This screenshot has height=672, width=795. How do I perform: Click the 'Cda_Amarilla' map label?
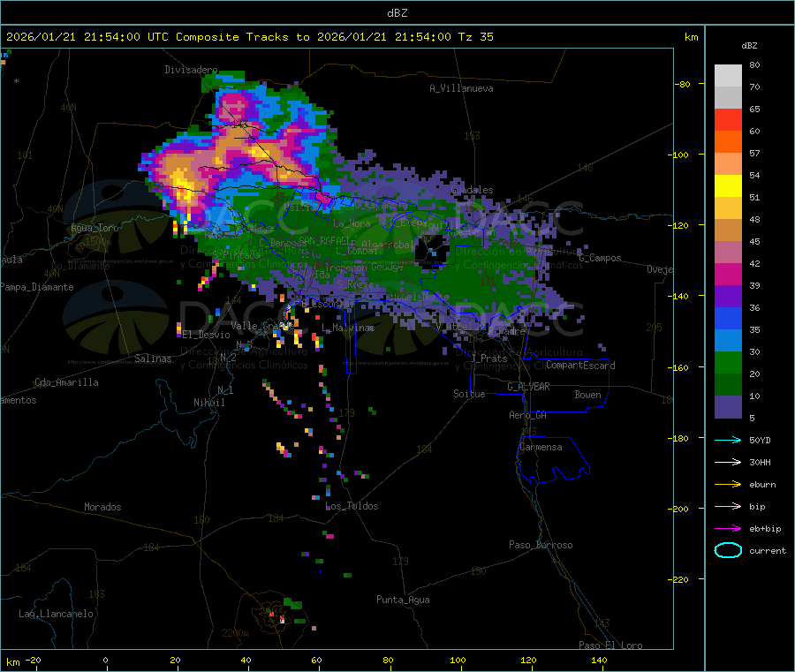coord(66,382)
